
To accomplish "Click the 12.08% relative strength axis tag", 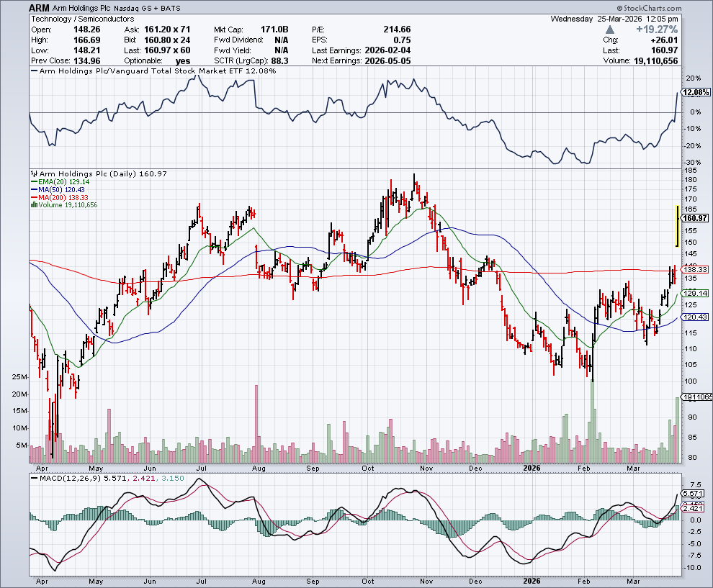I will (694, 92).
